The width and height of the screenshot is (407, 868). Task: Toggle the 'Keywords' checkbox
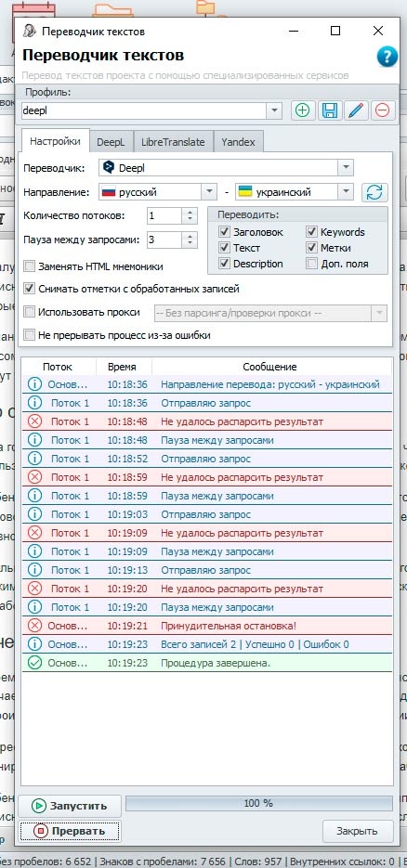[312, 232]
